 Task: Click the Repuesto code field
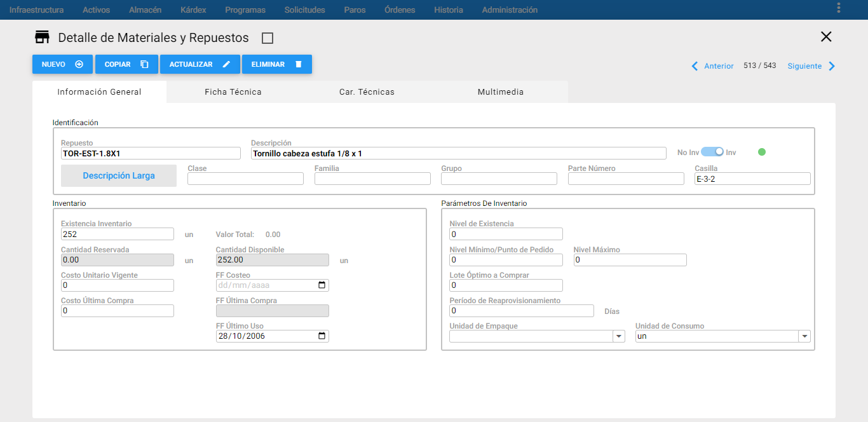[x=151, y=153]
